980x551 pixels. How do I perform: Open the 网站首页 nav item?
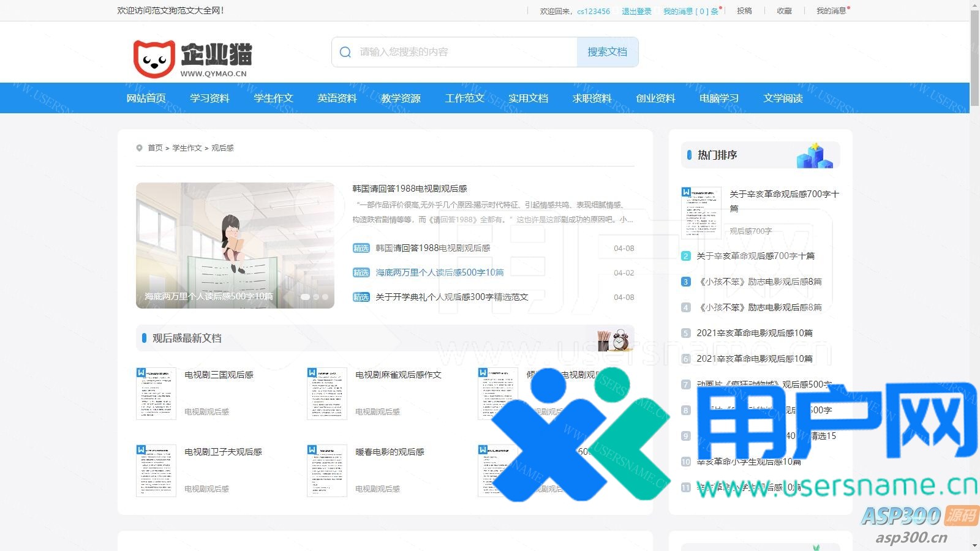146,98
